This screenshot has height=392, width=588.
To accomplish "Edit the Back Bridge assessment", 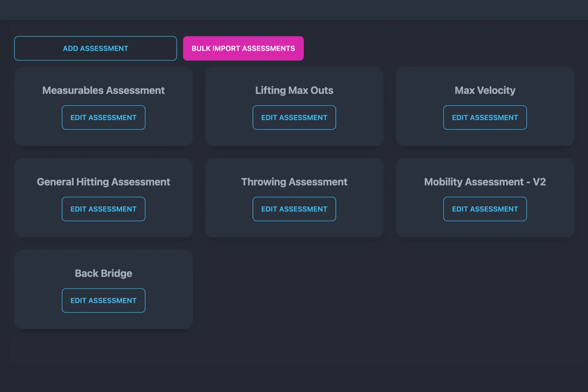I will point(104,300).
